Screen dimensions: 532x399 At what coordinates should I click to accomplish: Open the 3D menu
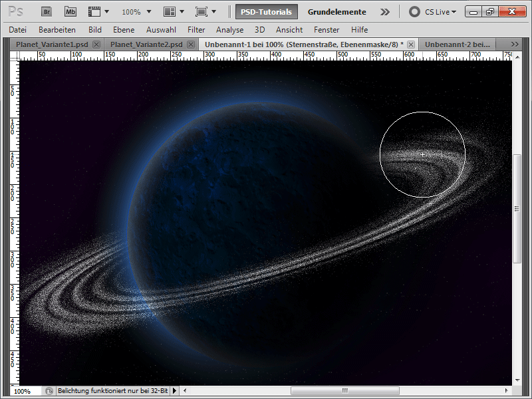pos(259,30)
